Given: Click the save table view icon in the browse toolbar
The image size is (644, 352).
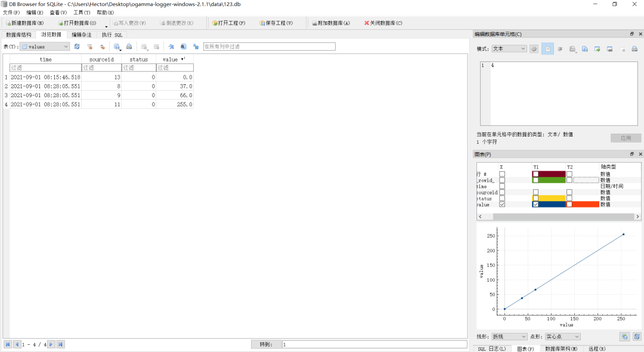Looking at the screenshot, I should tap(117, 47).
